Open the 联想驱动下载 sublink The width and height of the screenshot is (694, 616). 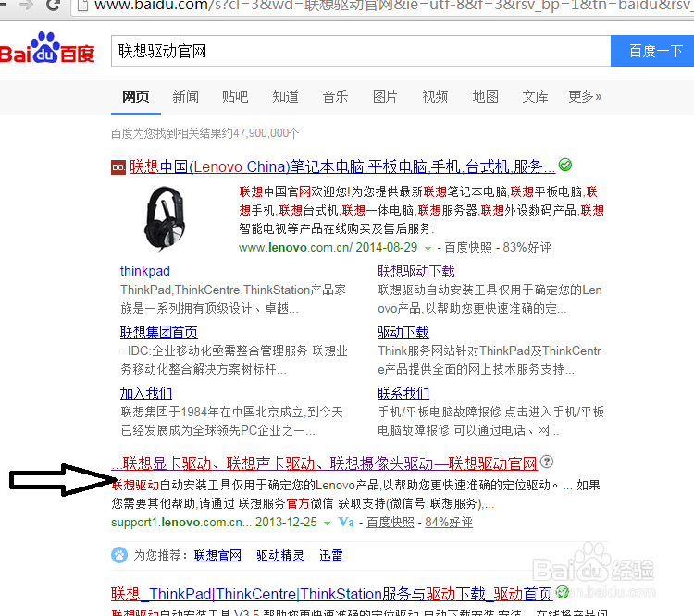[416, 271]
